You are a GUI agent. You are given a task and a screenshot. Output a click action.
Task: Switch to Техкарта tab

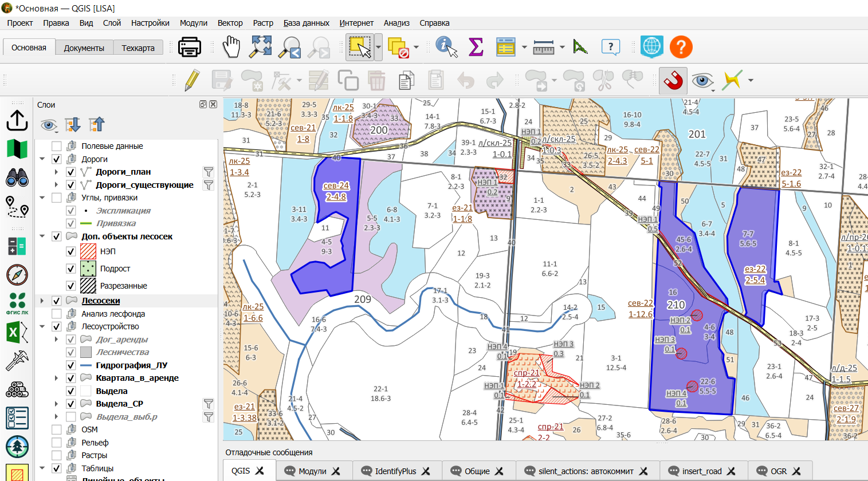pos(138,48)
